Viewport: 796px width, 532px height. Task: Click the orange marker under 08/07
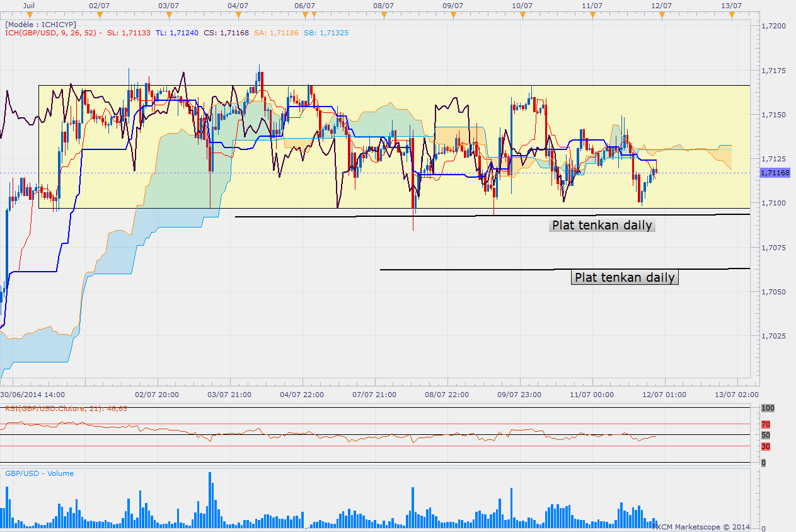coord(384,14)
